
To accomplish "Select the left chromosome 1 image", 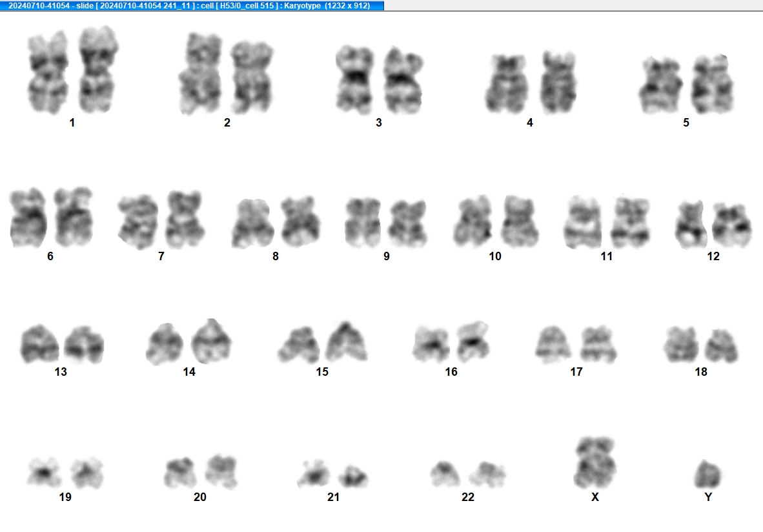I will [48, 72].
